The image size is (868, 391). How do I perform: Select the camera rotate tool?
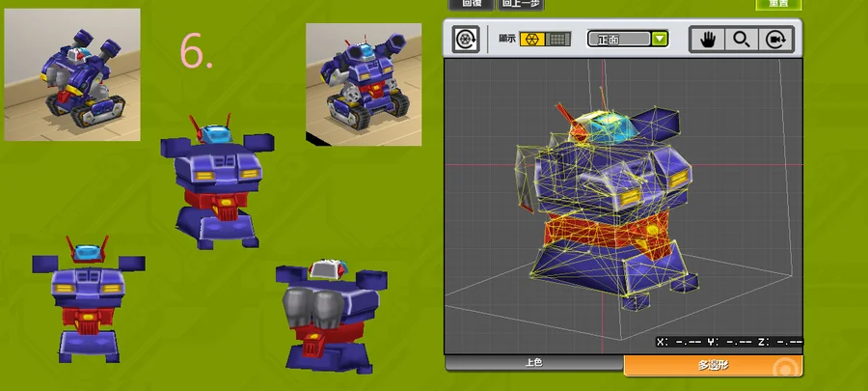coord(776,40)
